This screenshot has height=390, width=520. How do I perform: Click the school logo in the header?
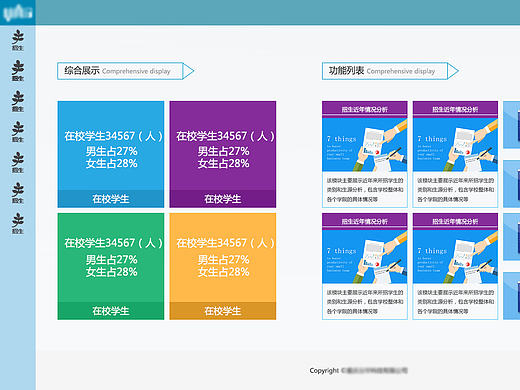tap(18, 13)
